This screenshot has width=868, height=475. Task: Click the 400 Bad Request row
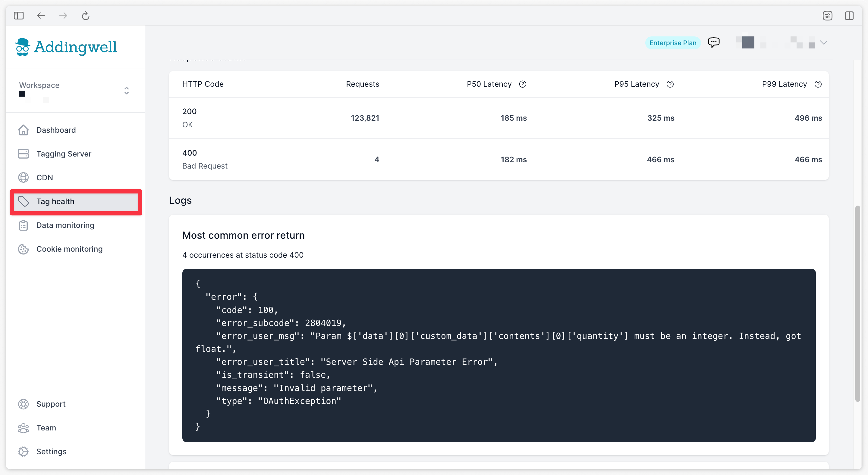pyautogui.click(x=498, y=159)
